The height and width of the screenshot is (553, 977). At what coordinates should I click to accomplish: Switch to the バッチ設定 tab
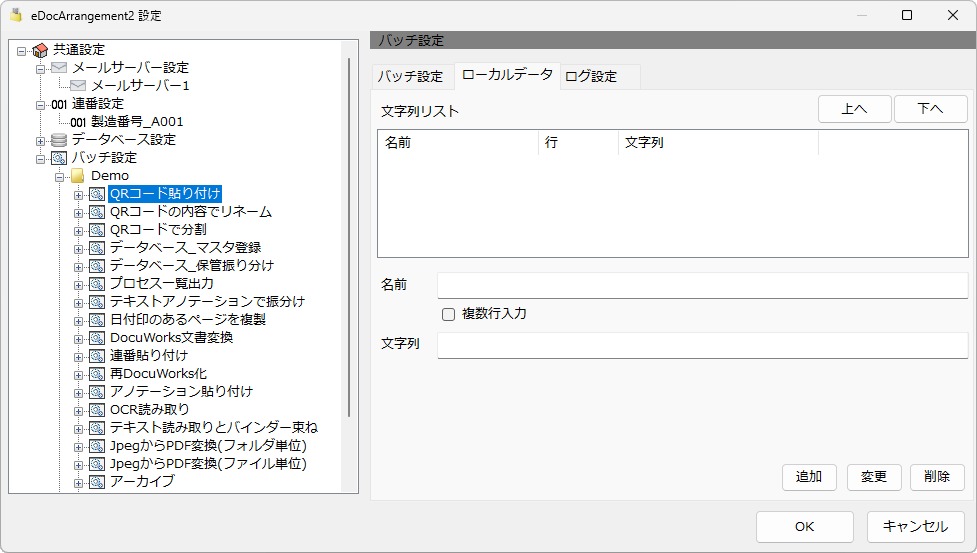[x=411, y=77]
